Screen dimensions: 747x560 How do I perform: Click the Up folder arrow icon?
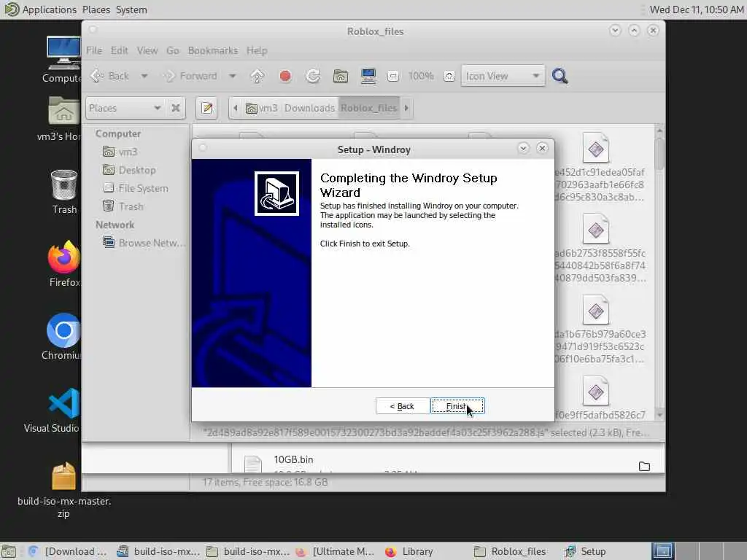point(258,76)
